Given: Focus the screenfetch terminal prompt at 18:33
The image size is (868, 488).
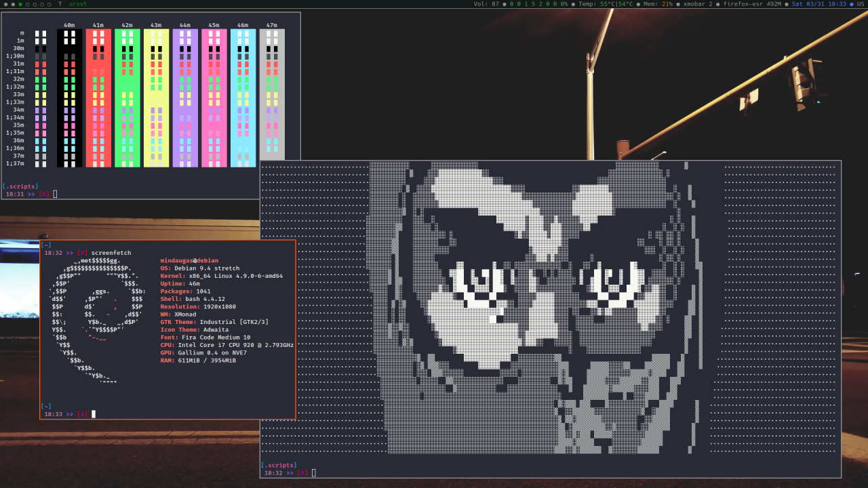Looking at the screenshot, I should [68, 414].
